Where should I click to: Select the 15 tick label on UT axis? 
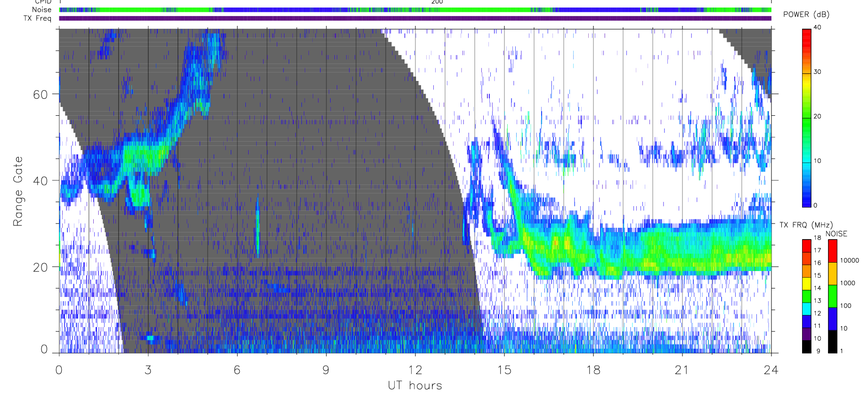pos(504,370)
